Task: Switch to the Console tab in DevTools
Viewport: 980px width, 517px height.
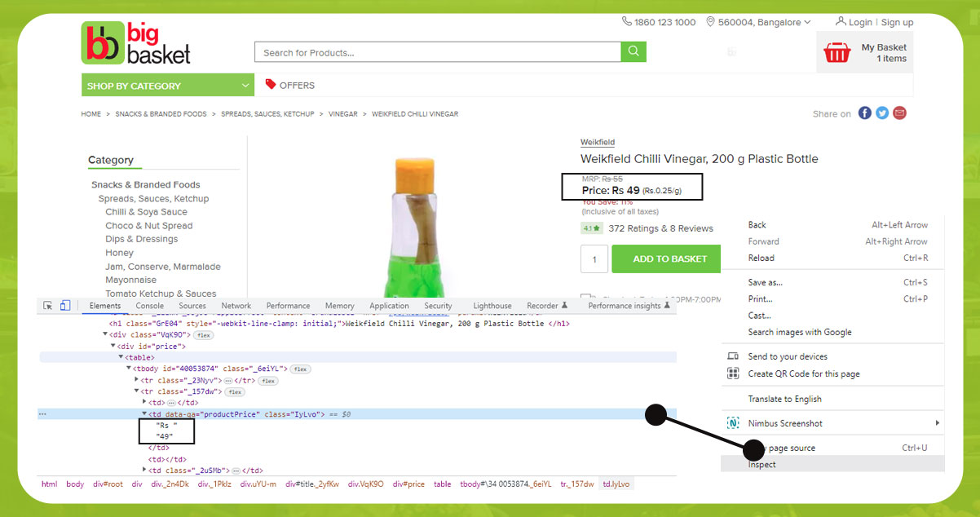Action: tap(149, 306)
